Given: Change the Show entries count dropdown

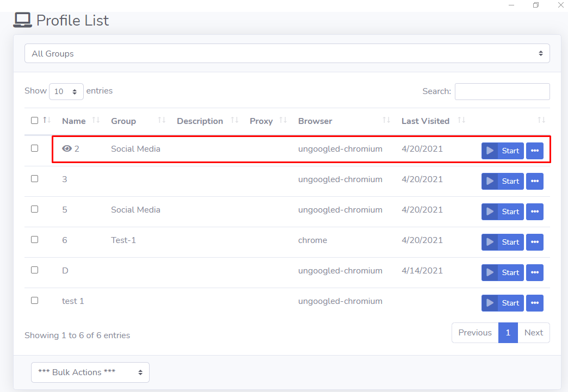Looking at the screenshot, I should tap(66, 91).
